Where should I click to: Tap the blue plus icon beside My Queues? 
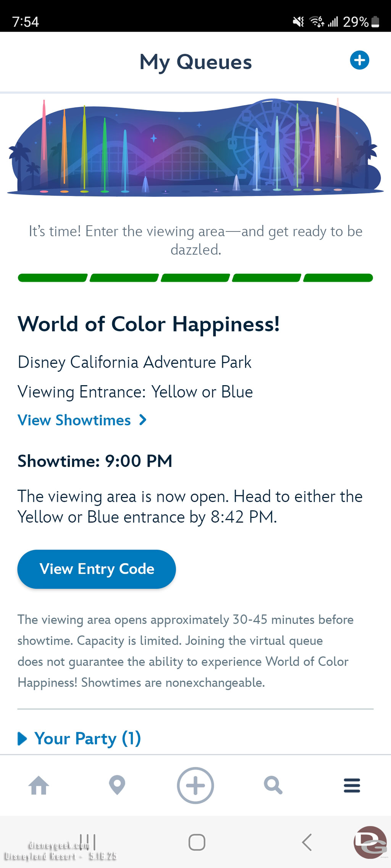[x=359, y=60]
